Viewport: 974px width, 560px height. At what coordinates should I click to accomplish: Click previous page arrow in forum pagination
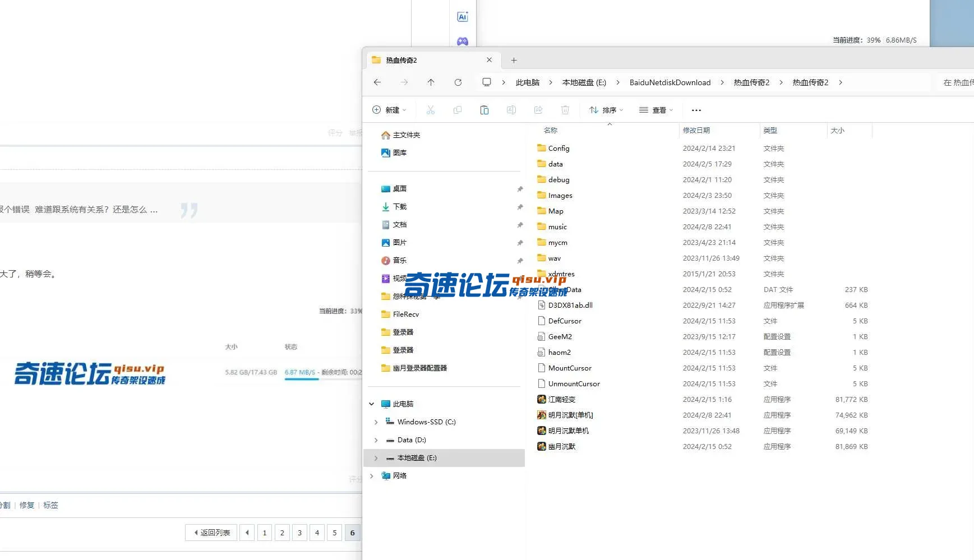tap(247, 533)
